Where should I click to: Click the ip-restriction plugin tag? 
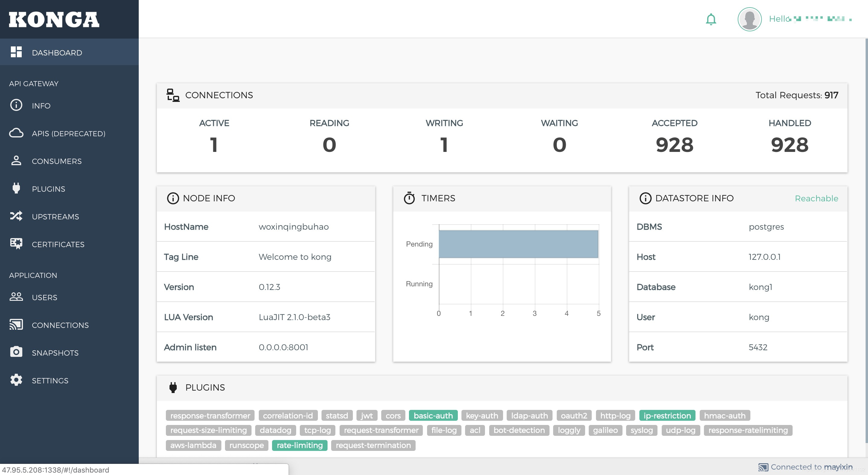667,416
